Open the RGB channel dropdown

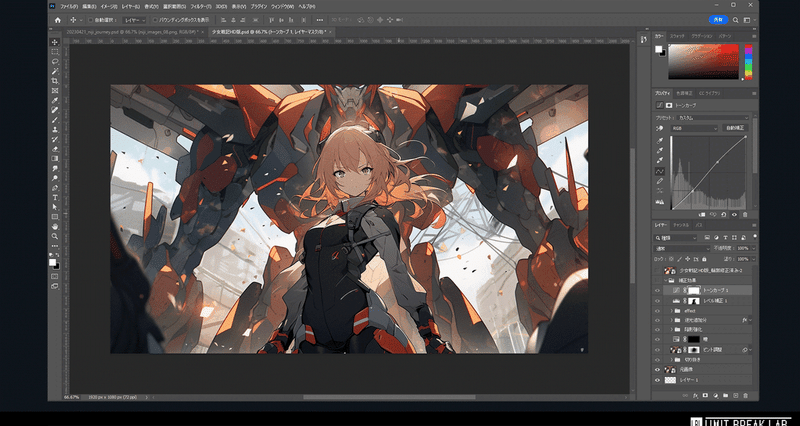pos(694,128)
